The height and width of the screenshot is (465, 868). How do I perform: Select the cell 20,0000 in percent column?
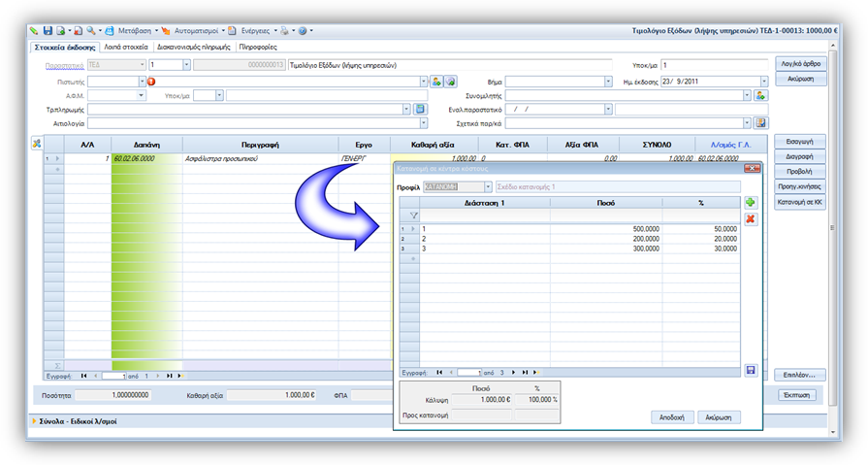coord(701,239)
